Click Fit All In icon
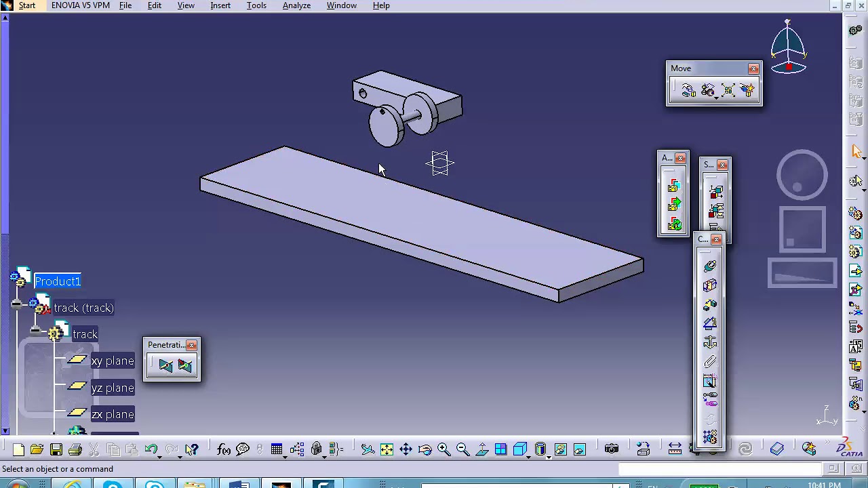 pos(387,449)
